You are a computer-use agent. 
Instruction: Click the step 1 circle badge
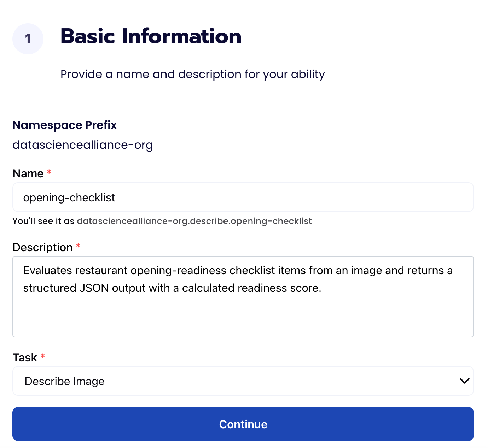(x=28, y=39)
